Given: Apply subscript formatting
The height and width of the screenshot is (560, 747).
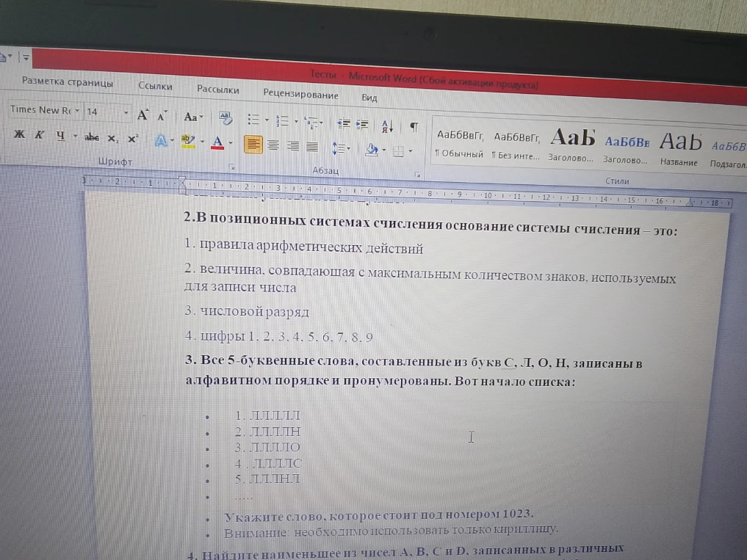Looking at the screenshot, I should coord(112,139).
